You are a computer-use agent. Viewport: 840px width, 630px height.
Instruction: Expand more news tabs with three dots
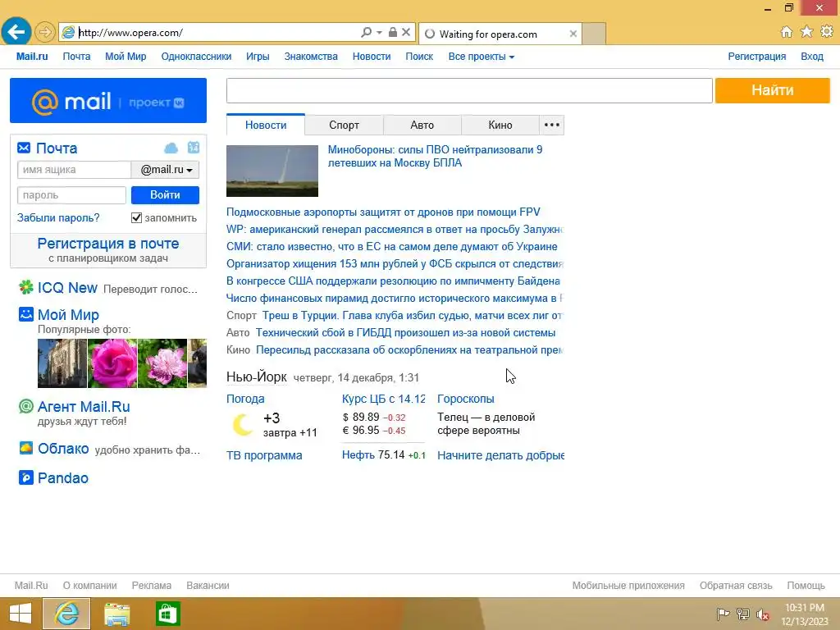[x=552, y=125]
